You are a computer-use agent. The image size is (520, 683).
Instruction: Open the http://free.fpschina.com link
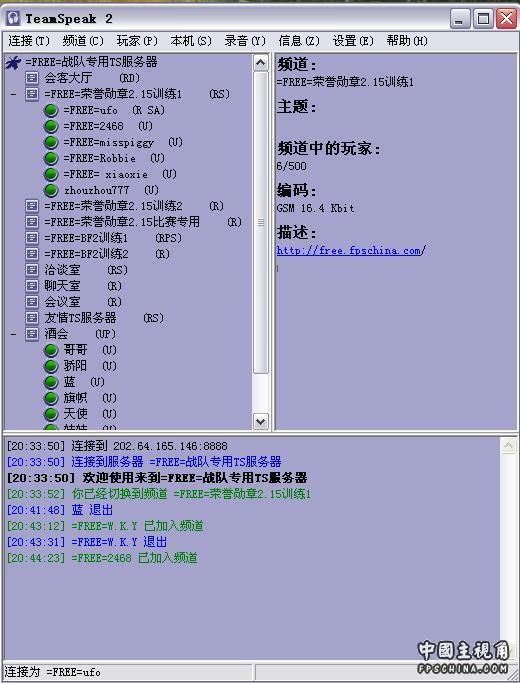[351, 250]
